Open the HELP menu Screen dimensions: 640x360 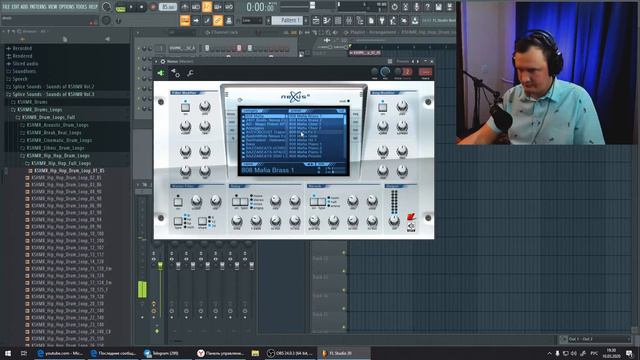[x=93, y=7]
